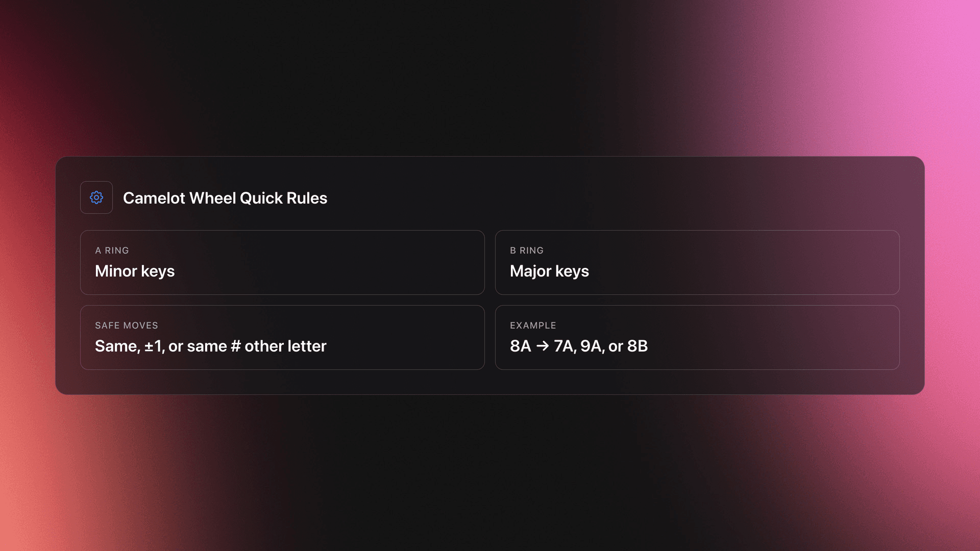980x551 pixels.
Task: Click the '±1' symbol in safe moves
Action: 154,346
